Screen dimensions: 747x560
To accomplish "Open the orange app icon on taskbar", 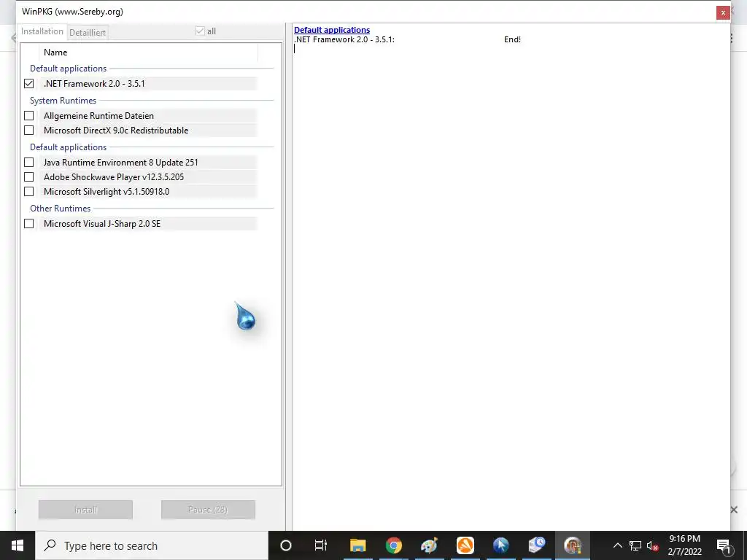I will click(465, 545).
